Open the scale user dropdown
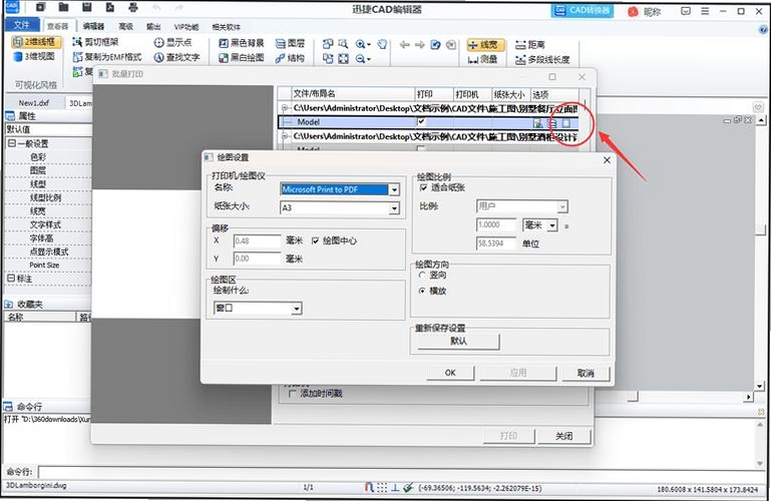The height and width of the screenshot is (501, 771). (563, 206)
